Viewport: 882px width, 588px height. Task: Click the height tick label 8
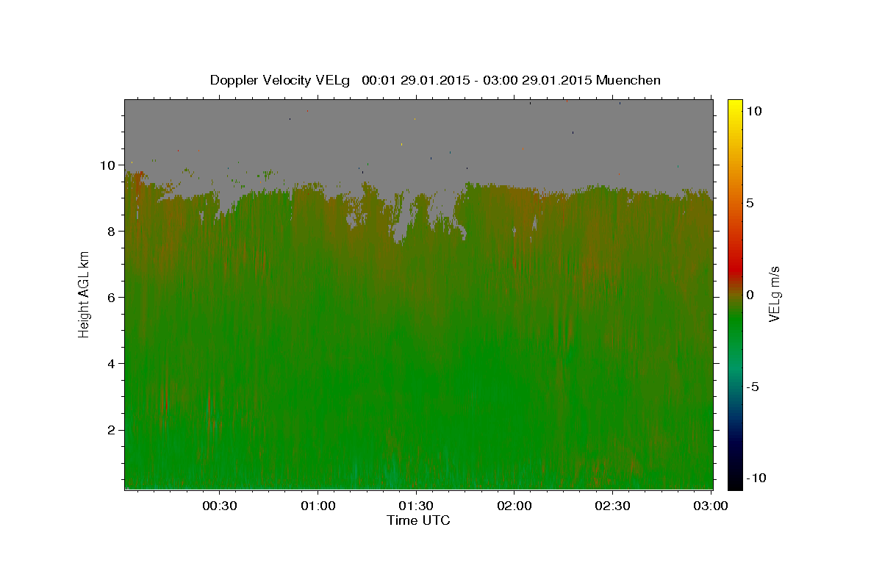tap(111, 232)
